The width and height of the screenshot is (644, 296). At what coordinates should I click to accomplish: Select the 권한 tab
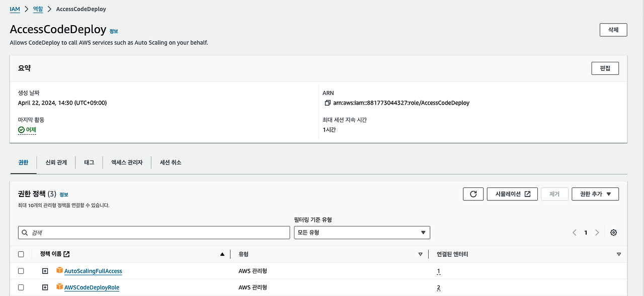23,162
